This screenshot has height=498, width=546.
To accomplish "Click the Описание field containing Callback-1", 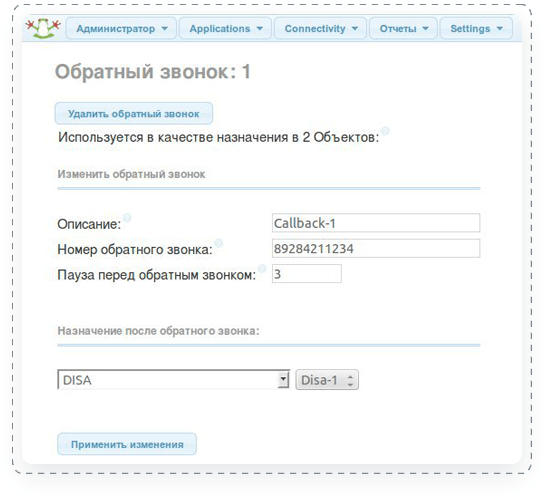I will coord(376,223).
